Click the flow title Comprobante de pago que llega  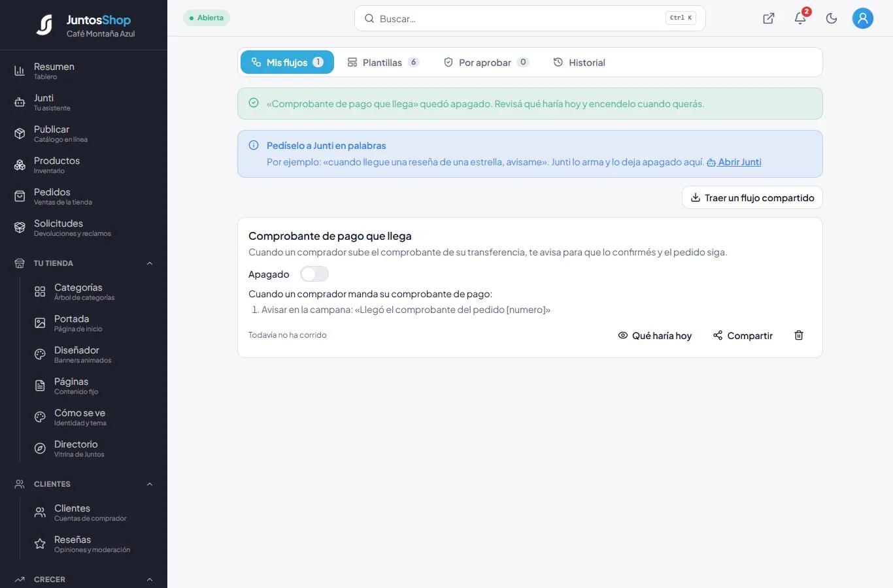pos(330,236)
